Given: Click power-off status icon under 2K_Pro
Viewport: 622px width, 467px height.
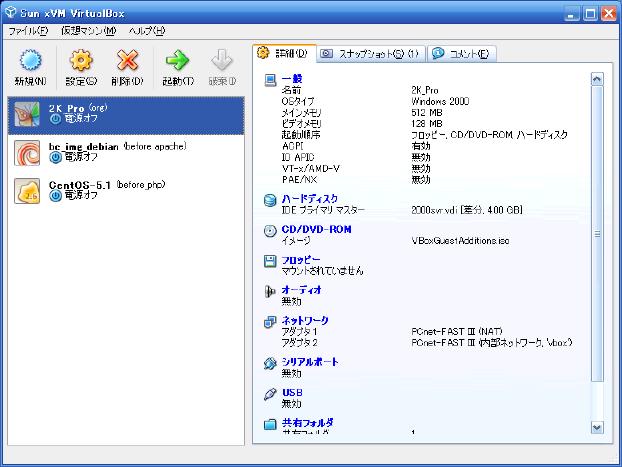Looking at the screenshot, I should (x=56, y=119).
